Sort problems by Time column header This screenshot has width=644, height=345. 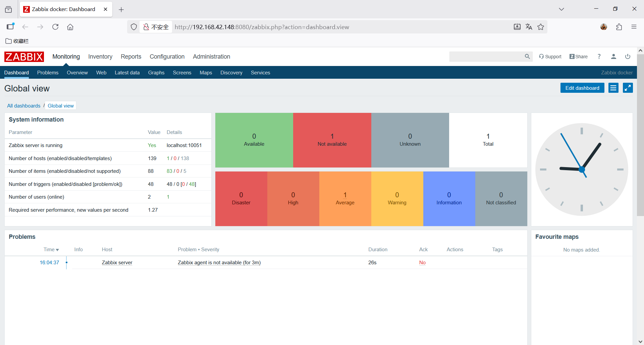pos(51,250)
